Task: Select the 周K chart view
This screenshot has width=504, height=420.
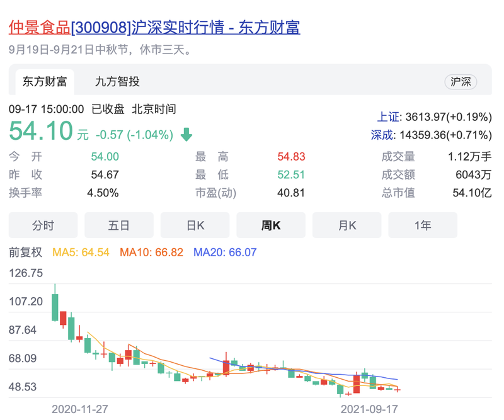Action: (271, 225)
